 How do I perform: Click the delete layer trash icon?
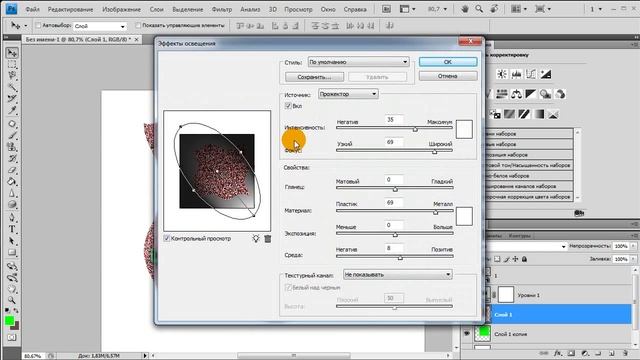pos(625,353)
